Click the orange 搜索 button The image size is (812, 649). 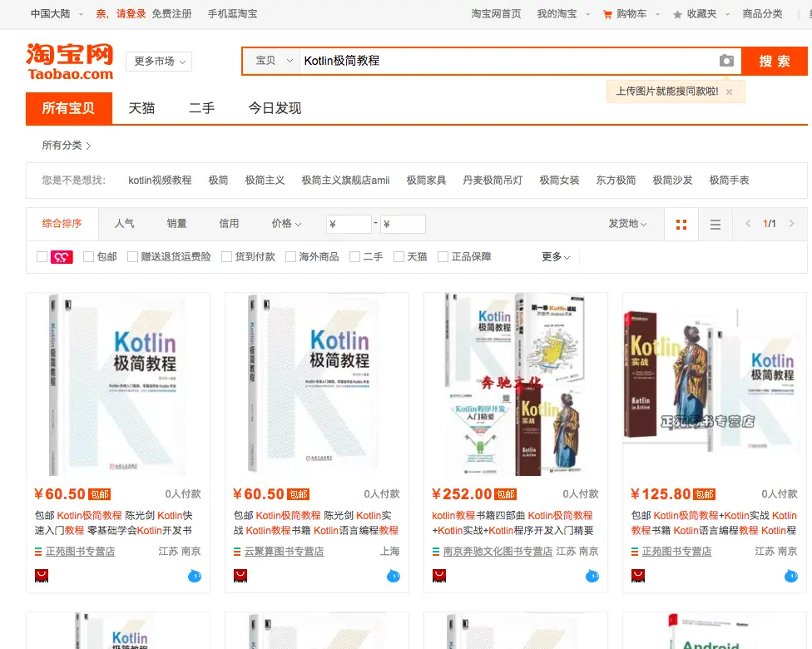pyautogui.click(x=775, y=61)
